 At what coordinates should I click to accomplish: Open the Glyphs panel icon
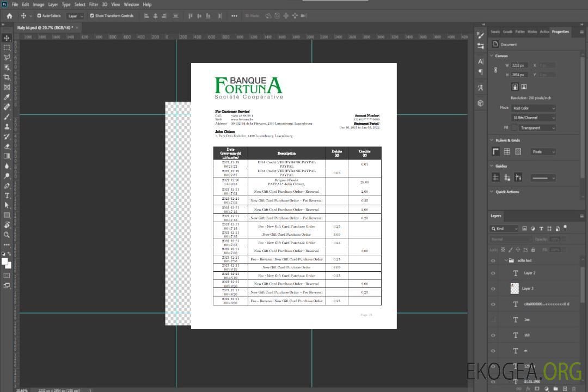point(480,88)
